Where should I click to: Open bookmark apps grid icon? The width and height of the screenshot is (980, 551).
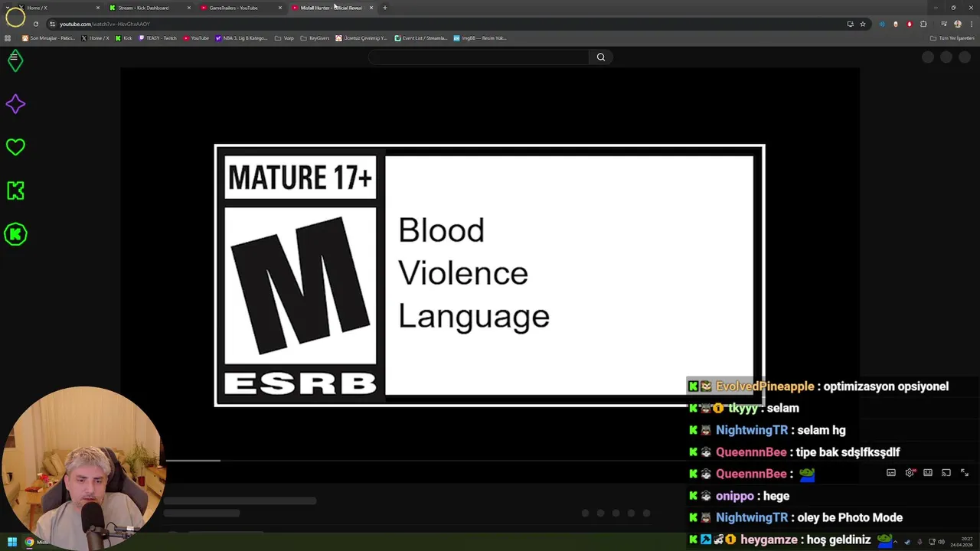8,37
